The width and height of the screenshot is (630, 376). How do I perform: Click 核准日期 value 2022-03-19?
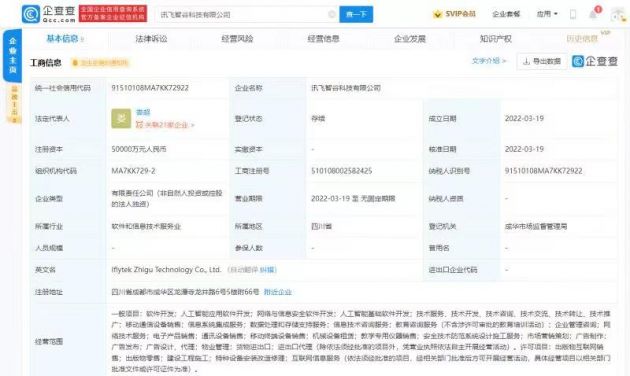pyautogui.click(x=524, y=149)
